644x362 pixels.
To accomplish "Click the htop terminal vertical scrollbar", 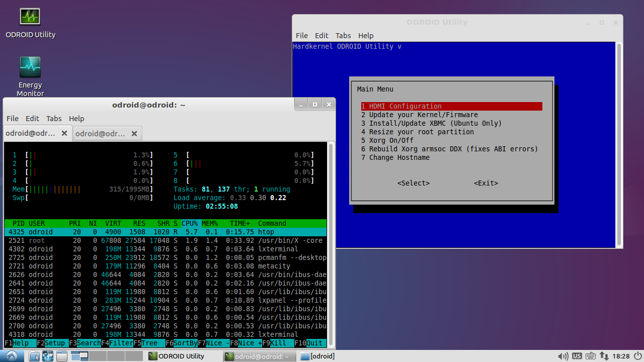I will [x=331, y=245].
